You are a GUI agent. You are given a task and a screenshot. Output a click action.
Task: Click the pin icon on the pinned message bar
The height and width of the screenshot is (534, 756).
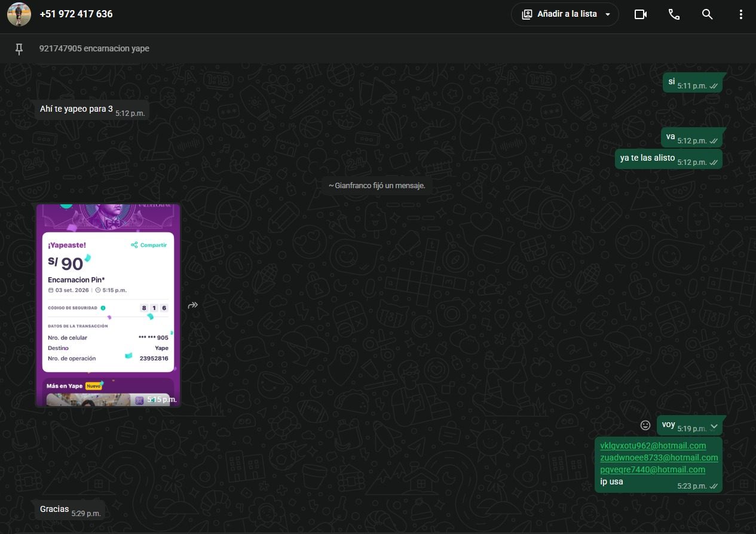pyautogui.click(x=19, y=48)
